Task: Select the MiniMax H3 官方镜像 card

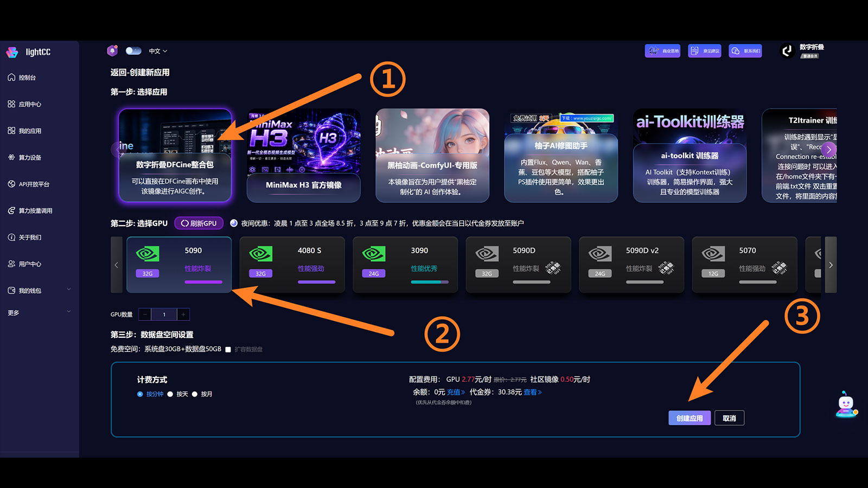Action: (x=304, y=156)
